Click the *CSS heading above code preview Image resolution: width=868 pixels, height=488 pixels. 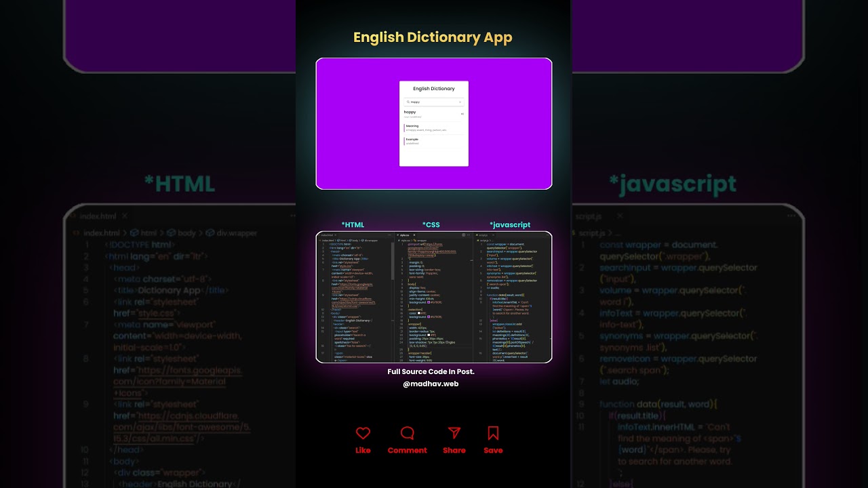coord(431,224)
